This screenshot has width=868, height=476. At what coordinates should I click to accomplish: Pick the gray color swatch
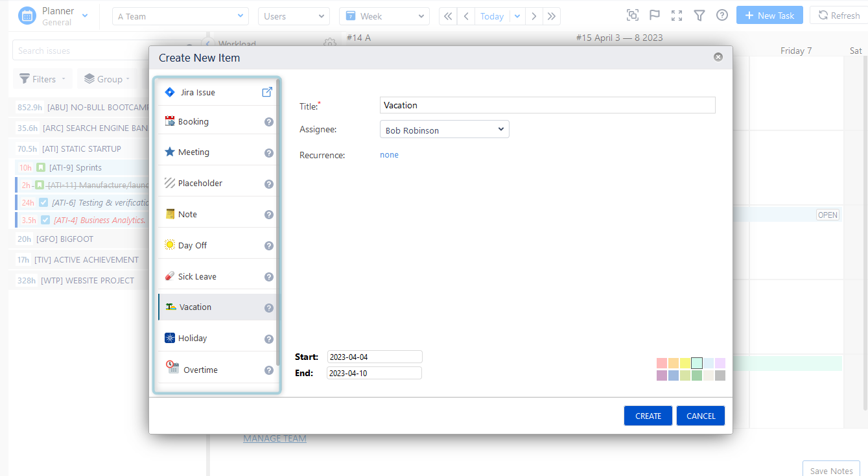point(720,375)
